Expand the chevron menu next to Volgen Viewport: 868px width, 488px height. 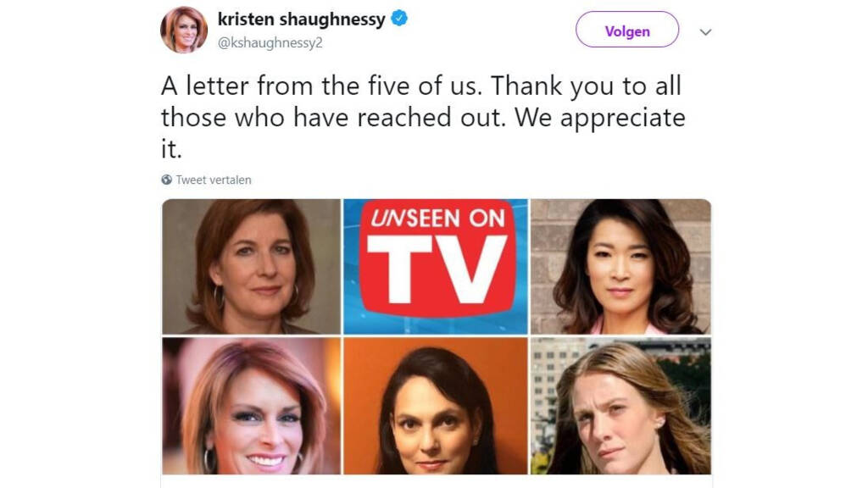(x=705, y=32)
